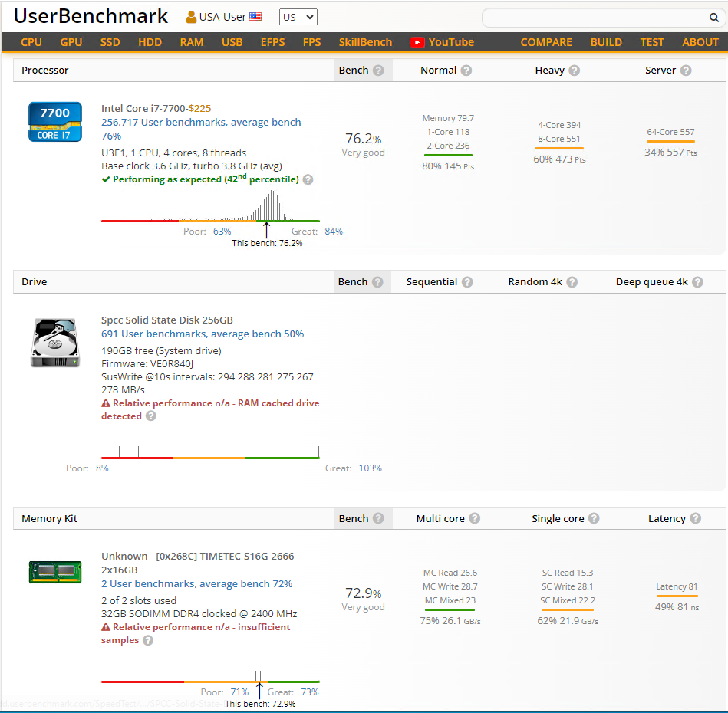Open help icon beside Heavy

(x=575, y=71)
